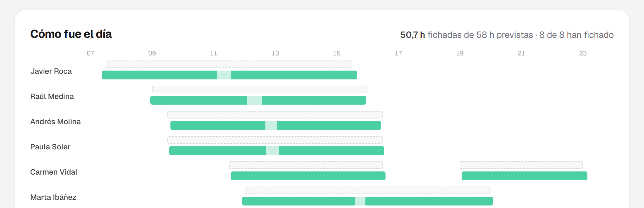The height and width of the screenshot is (208, 644).
Task: Click Carmen Vidal's evening planned dashed bar
Action: [521, 165]
